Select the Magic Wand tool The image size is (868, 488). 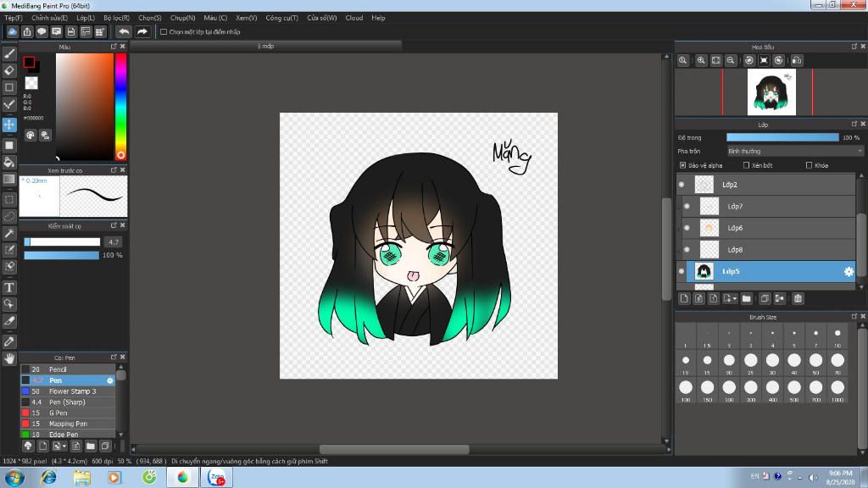click(x=9, y=233)
